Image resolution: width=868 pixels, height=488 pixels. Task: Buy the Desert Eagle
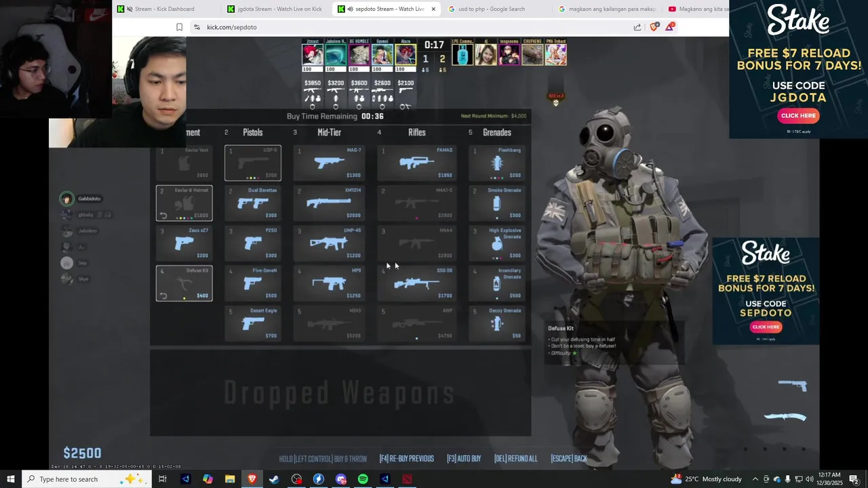pyautogui.click(x=253, y=323)
